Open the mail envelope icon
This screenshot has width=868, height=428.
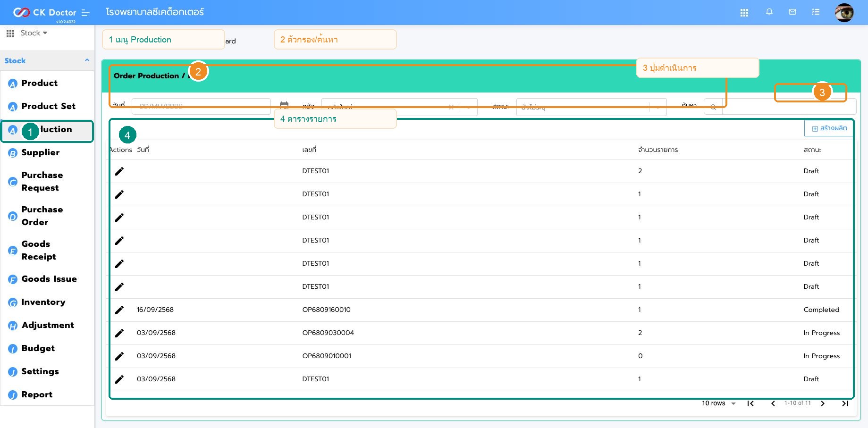(792, 12)
